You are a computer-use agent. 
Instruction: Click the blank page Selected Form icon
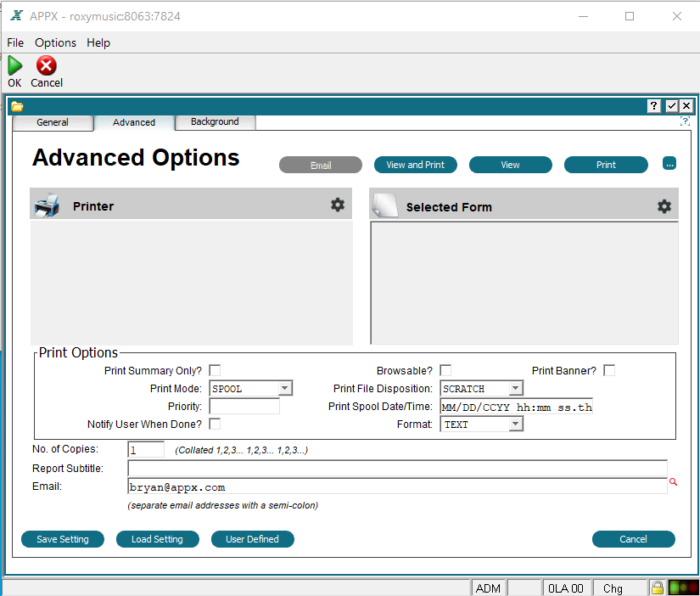tap(386, 205)
